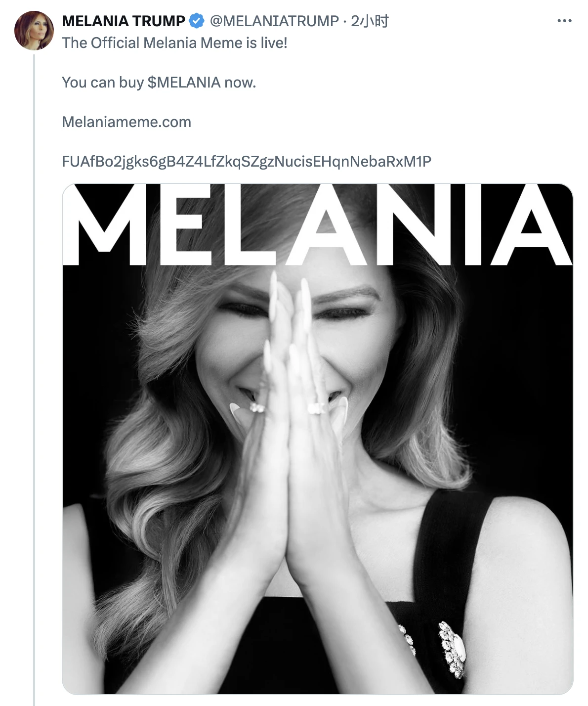The width and height of the screenshot is (588, 706).
Task: Click "The Official Melania Meme is live!" text
Action: [174, 43]
